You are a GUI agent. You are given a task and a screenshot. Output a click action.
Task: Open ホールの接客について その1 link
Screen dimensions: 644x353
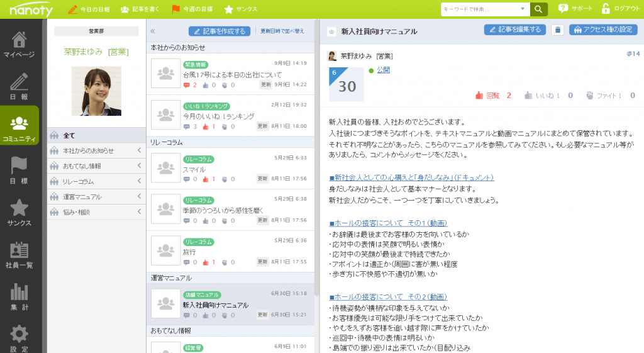click(x=388, y=223)
